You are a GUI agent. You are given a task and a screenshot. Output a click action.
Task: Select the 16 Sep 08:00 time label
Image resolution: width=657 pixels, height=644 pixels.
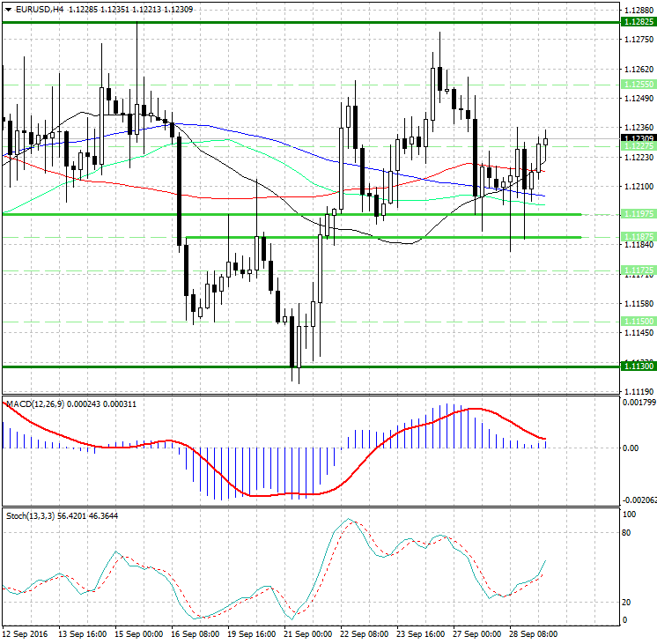tap(196, 633)
